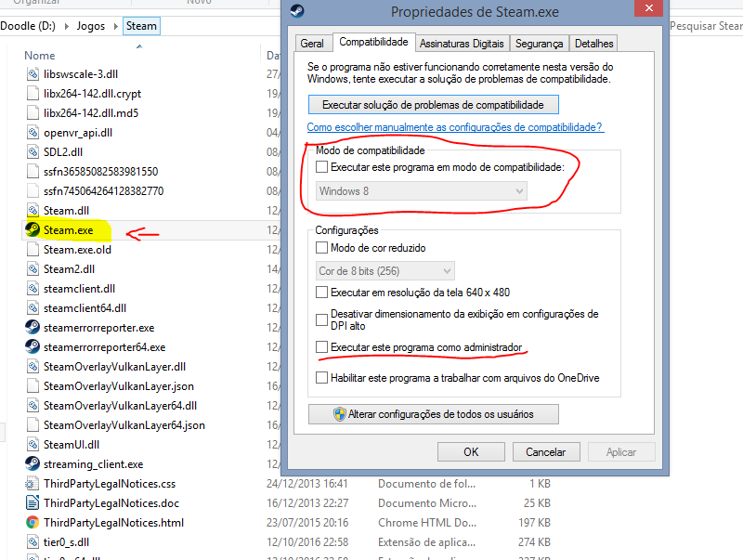Click the ThirdPartyLegalNotices.css file icon
Image resolution: width=743 pixels, height=560 pixels.
tap(33, 484)
